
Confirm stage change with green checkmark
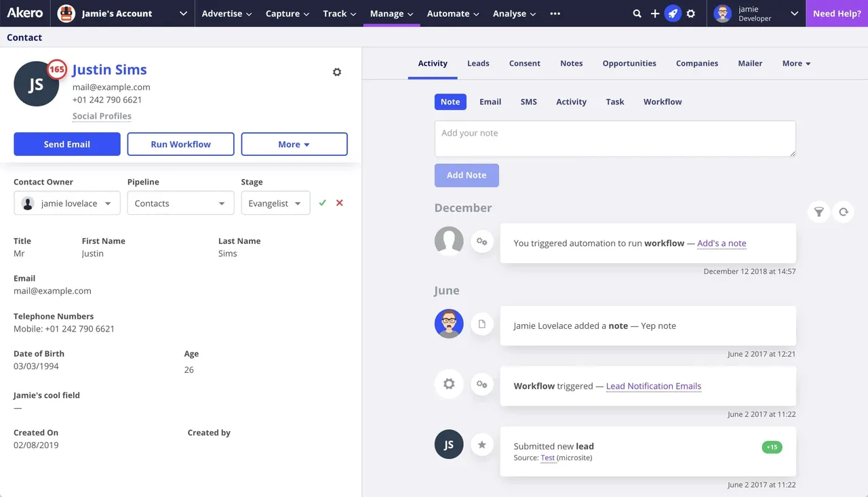(322, 203)
